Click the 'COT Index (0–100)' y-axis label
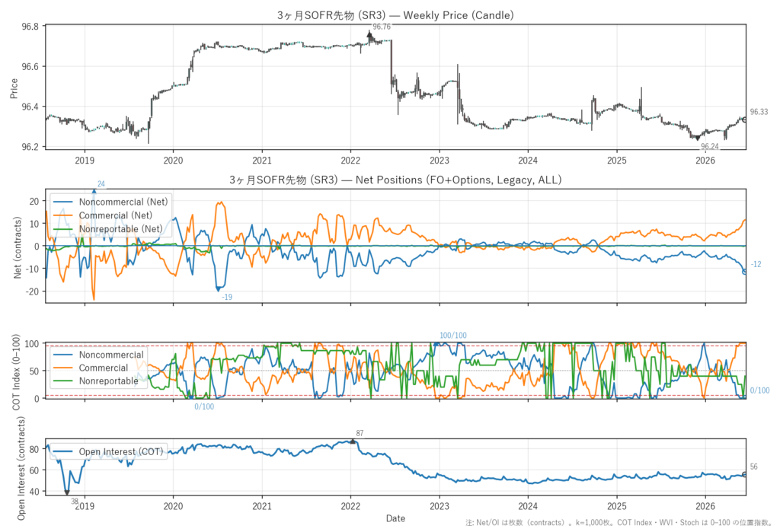 [17, 372]
